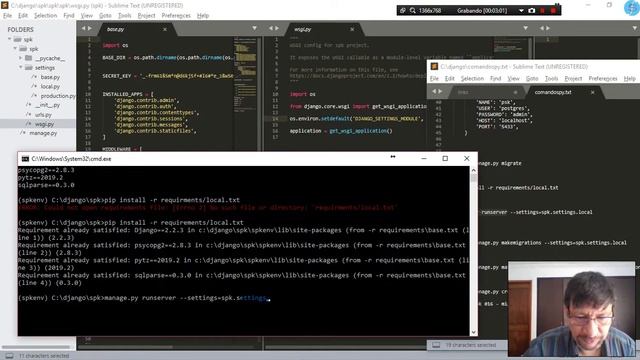The width and height of the screenshot is (640, 360).
Task: Open the Preferences menu in main Sublime window
Action: [x=176, y=16]
